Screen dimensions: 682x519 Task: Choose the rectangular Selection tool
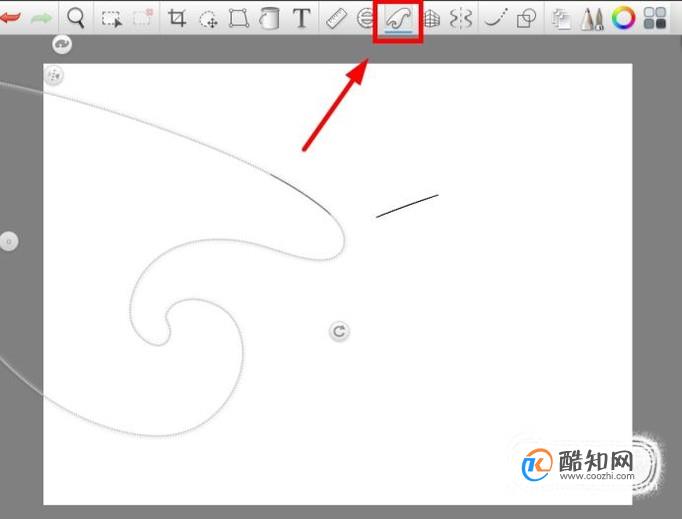click(x=111, y=19)
